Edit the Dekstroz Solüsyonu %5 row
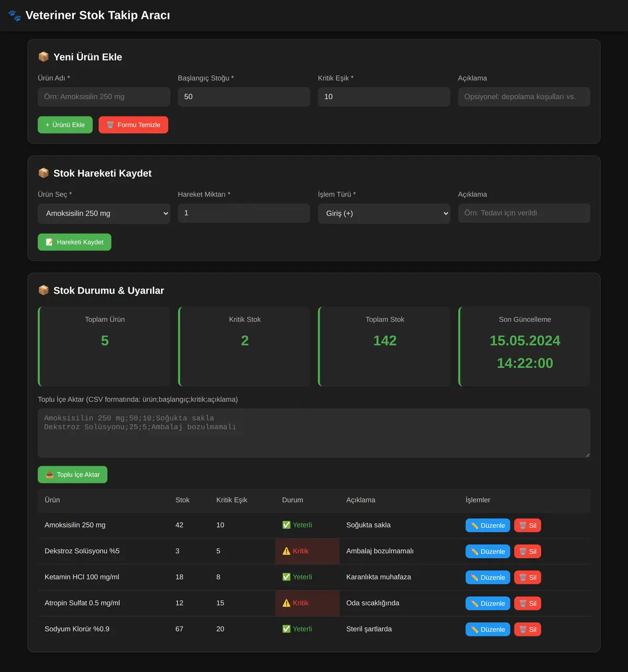This screenshot has height=672, width=628. pos(488,552)
